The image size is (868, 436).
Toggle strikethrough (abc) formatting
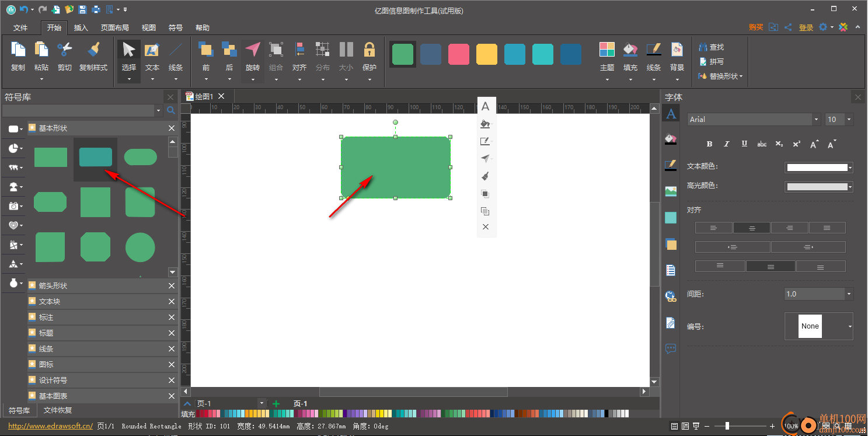pyautogui.click(x=762, y=144)
